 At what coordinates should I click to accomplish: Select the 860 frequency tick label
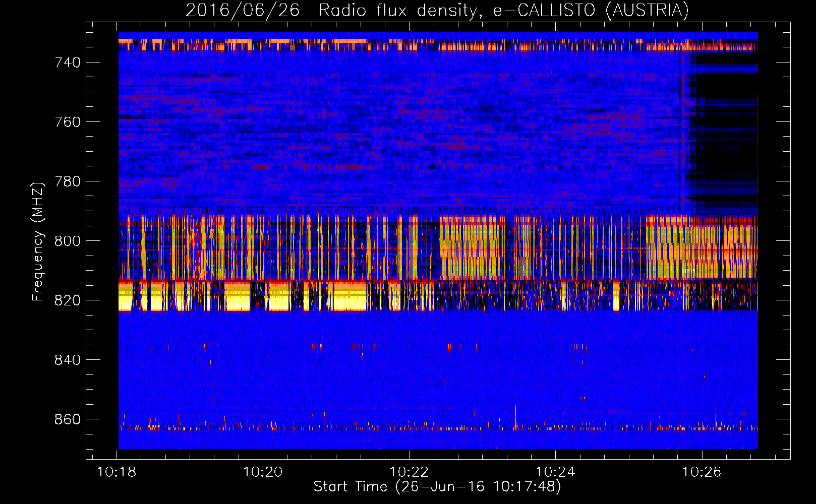68,419
